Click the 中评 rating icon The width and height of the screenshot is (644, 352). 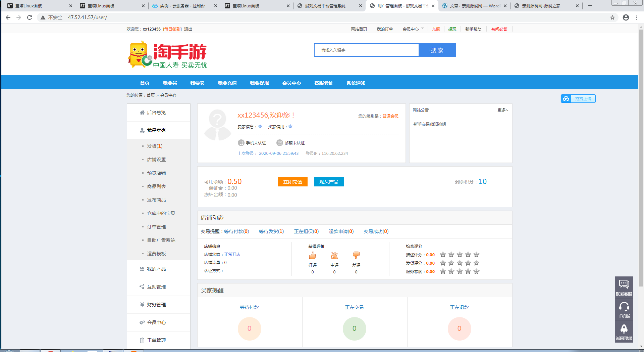click(x=334, y=256)
